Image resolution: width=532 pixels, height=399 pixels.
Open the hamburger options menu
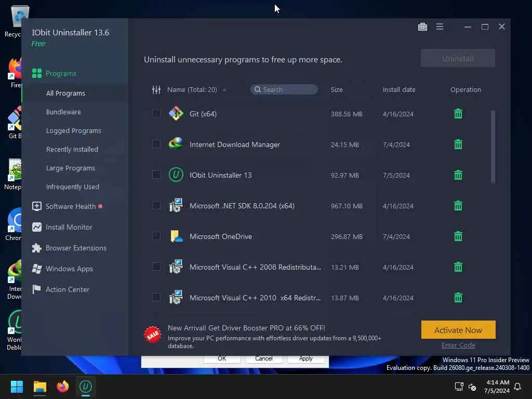coord(440,26)
